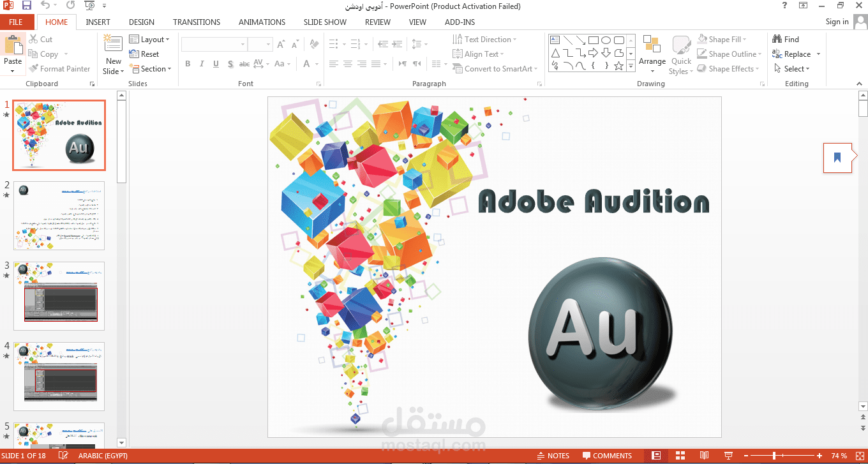Toggle Center paragraph alignment
This screenshot has width=868, height=464.
click(348, 64)
